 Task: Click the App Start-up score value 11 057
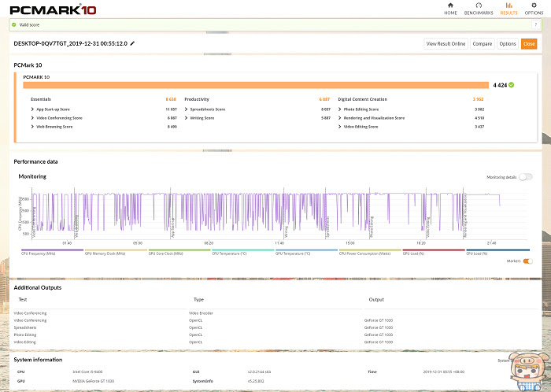click(x=171, y=109)
